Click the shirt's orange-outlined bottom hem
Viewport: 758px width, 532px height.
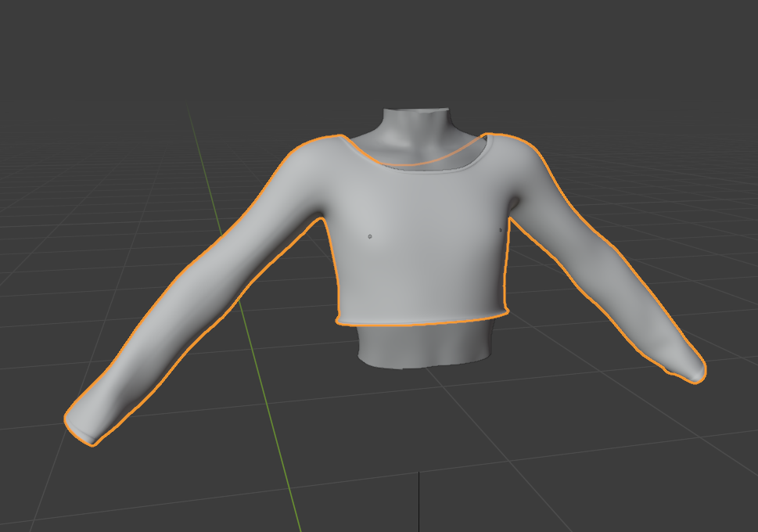pos(422,321)
